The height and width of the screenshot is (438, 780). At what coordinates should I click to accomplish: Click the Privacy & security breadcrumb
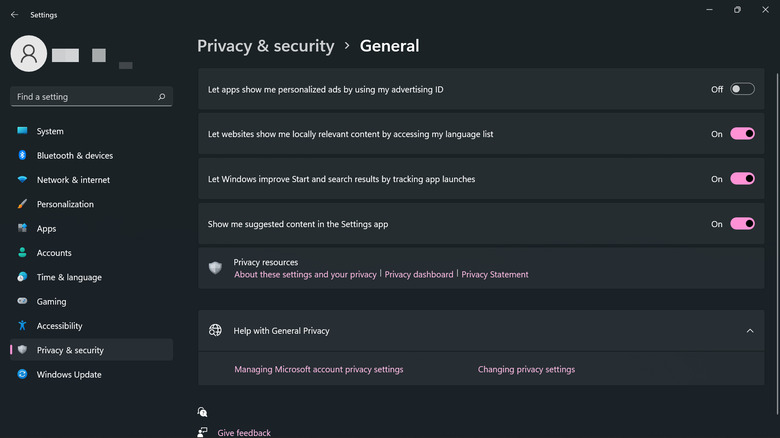pyautogui.click(x=265, y=46)
